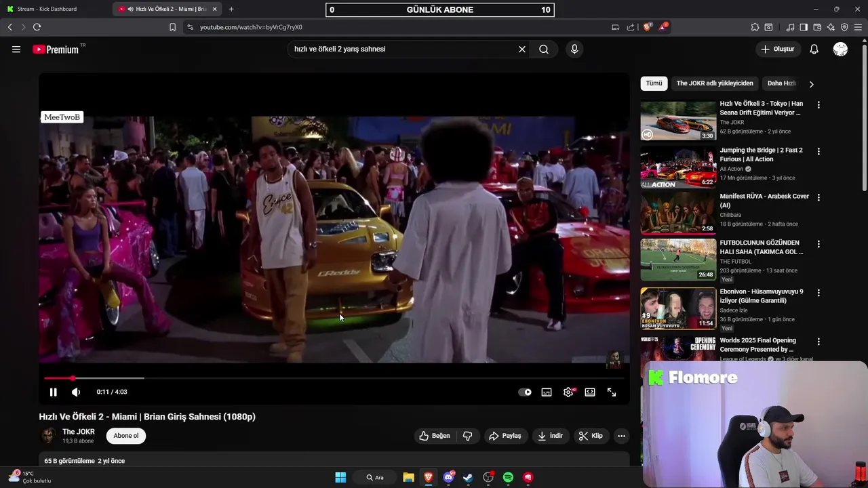This screenshot has height=488, width=868.
Task: Show more filter chips with arrow
Action: tap(811, 84)
